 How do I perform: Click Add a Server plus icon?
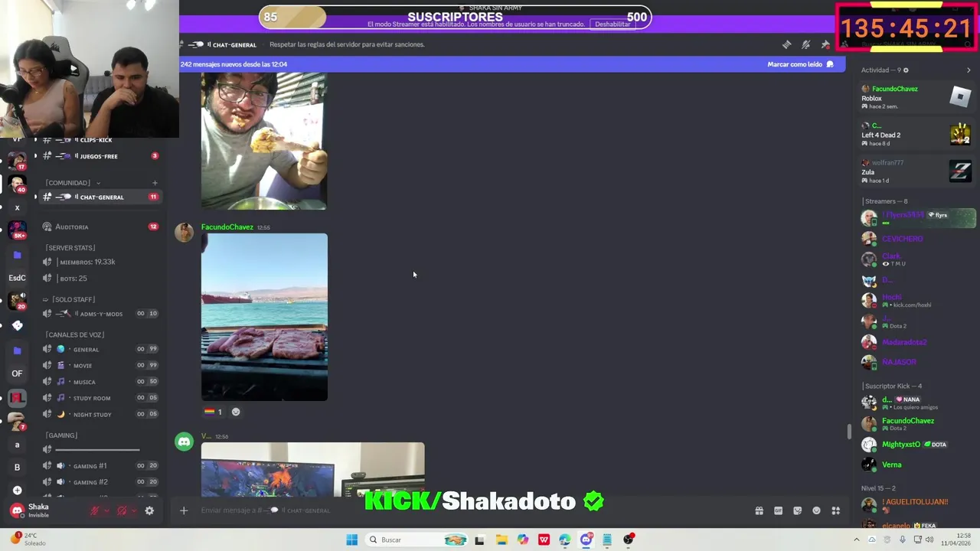(x=17, y=490)
